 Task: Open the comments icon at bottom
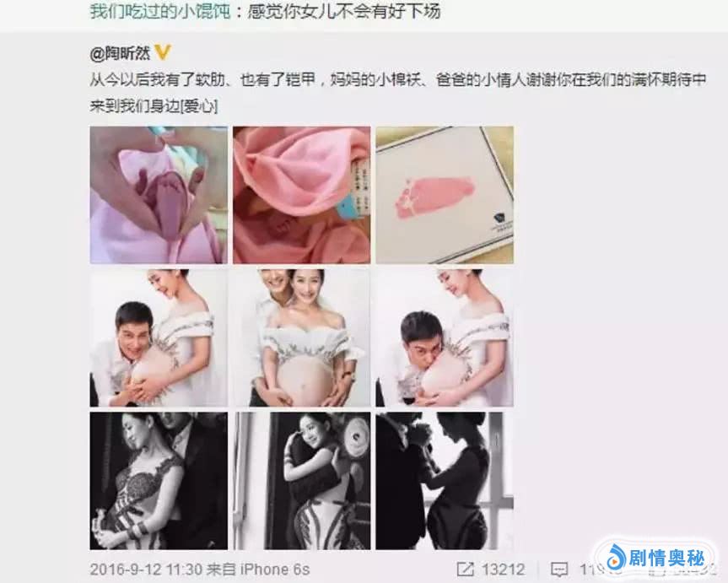[x=559, y=570]
